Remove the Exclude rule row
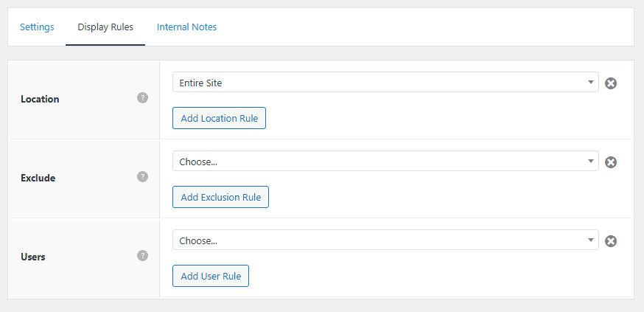 [611, 162]
